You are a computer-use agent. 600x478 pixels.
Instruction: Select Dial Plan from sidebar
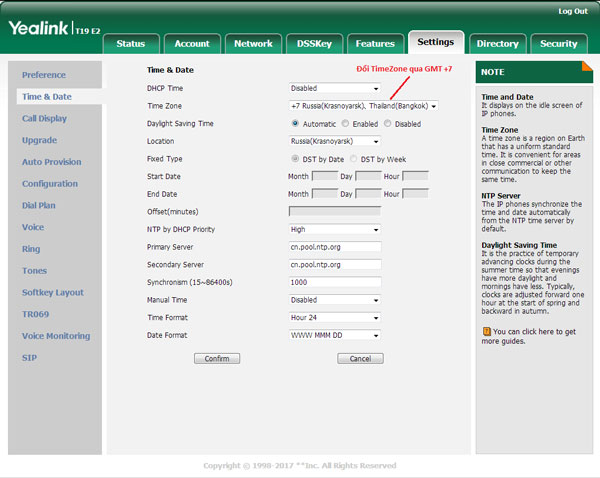(x=39, y=205)
